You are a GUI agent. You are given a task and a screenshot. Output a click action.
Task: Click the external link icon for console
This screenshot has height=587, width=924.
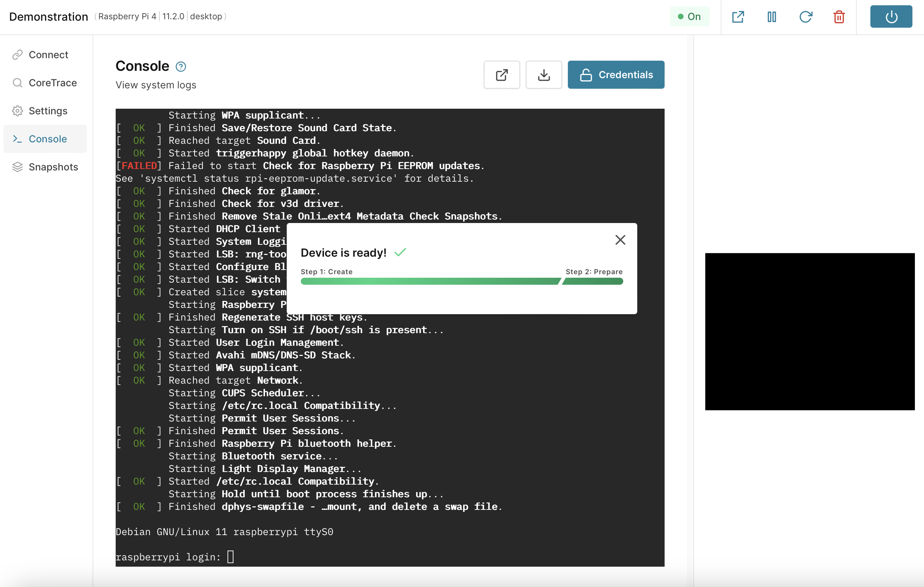pyautogui.click(x=502, y=74)
